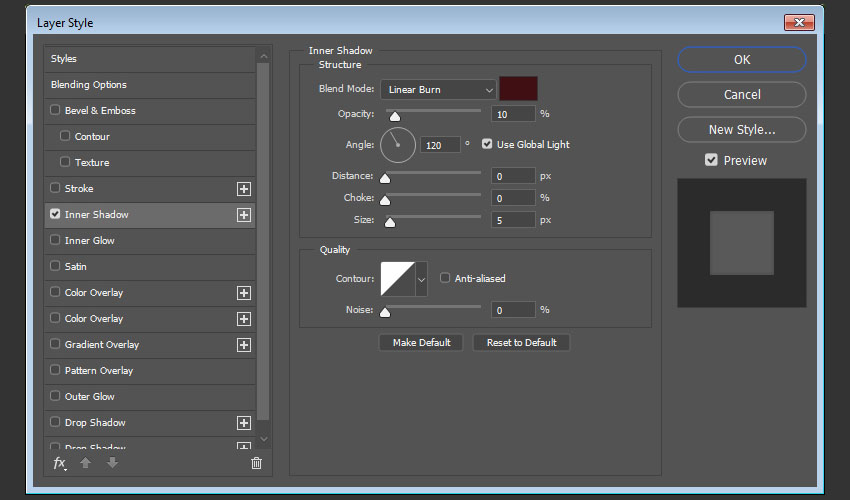Open the Blend Mode Linear Burn dropdown
The height and width of the screenshot is (500, 850).
pos(438,89)
